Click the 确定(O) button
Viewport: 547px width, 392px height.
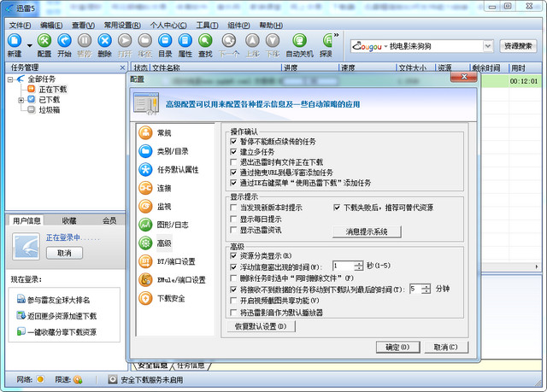tap(397, 347)
